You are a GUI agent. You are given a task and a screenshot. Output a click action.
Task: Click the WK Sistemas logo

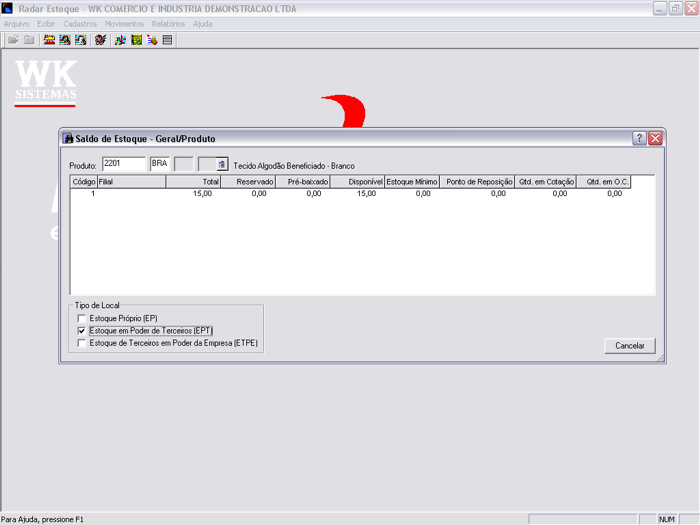click(x=46, y=82)
